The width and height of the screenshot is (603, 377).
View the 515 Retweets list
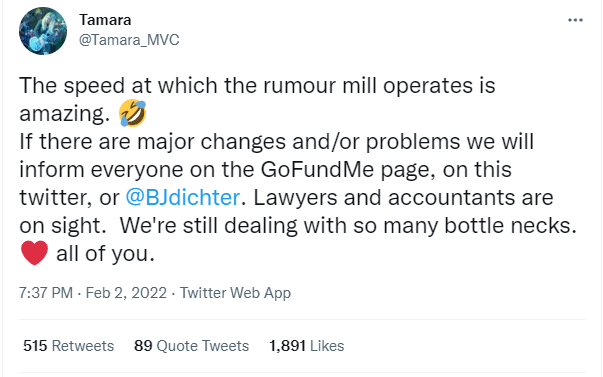68,345
